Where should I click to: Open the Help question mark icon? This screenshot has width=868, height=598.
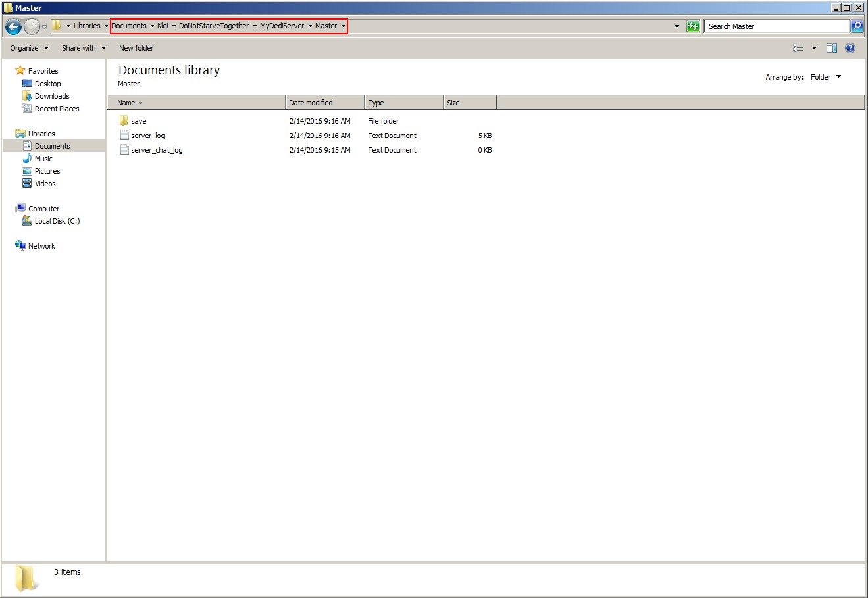[x=850, y=48]
